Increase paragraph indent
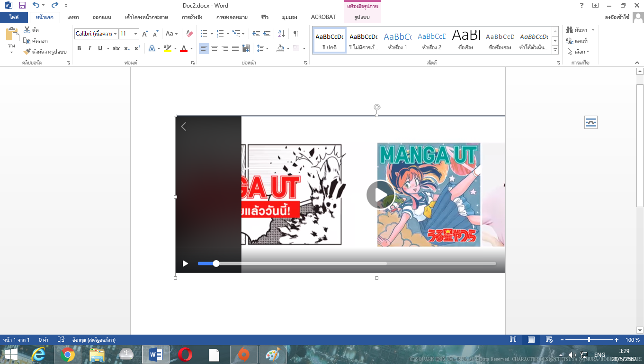This screenshot has height=364, width=644. click(267, 34)
